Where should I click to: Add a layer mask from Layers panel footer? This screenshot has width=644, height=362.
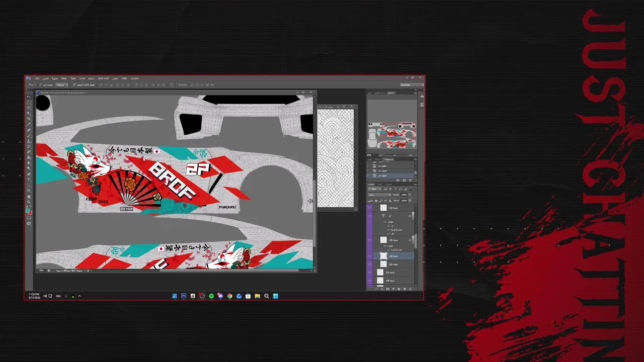click(388, 289)
